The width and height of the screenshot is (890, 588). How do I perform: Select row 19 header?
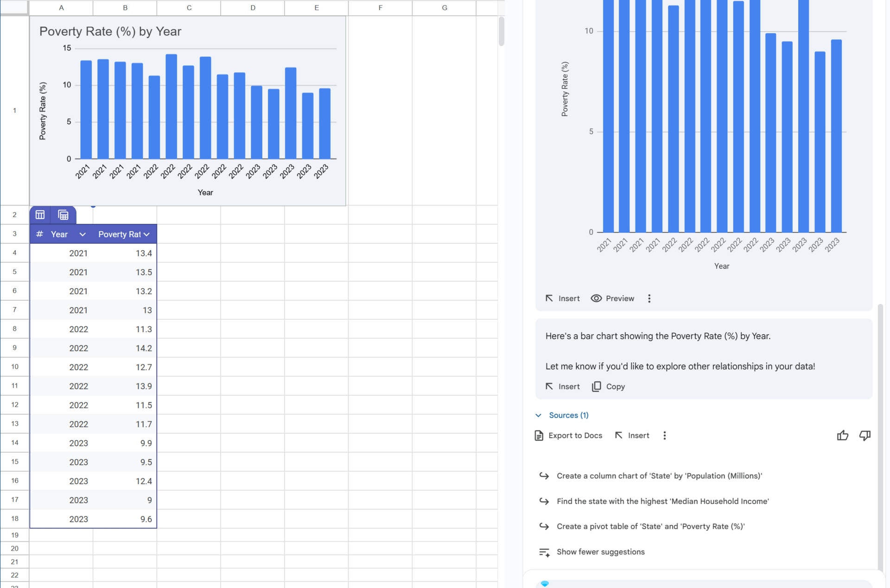tap(14, 535)
